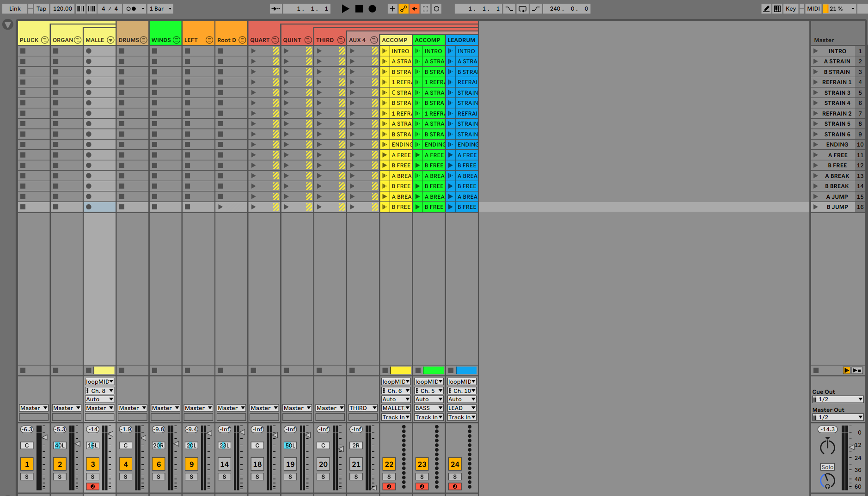
Task: Click the PLUCK track volume fader handle
Action: click(x=45, y=437)
